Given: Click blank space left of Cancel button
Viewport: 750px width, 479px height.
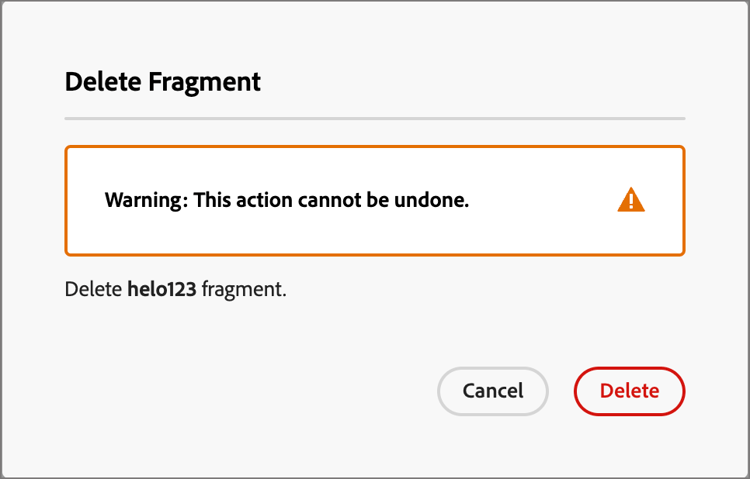Looking at the screenshot, I should pyautogui.click(x=300, y=391).
